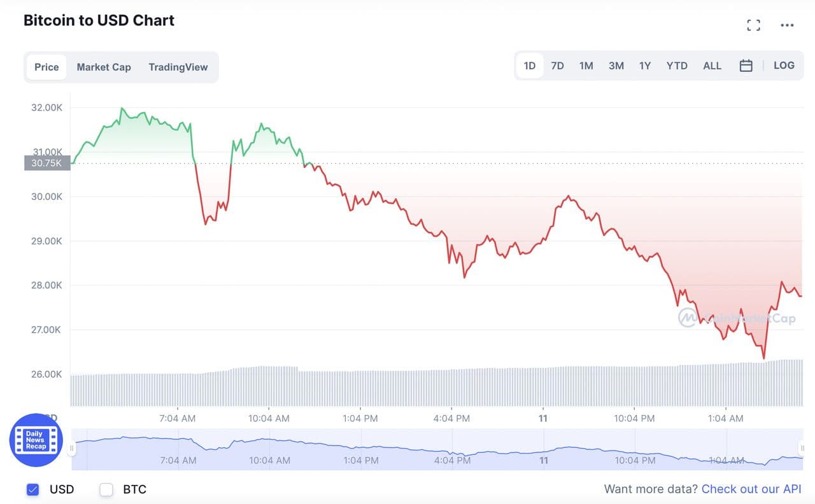Uncheck the USD currency checkbox
Image resolution: width=815 pixels, height=504 pixels.
32,489
